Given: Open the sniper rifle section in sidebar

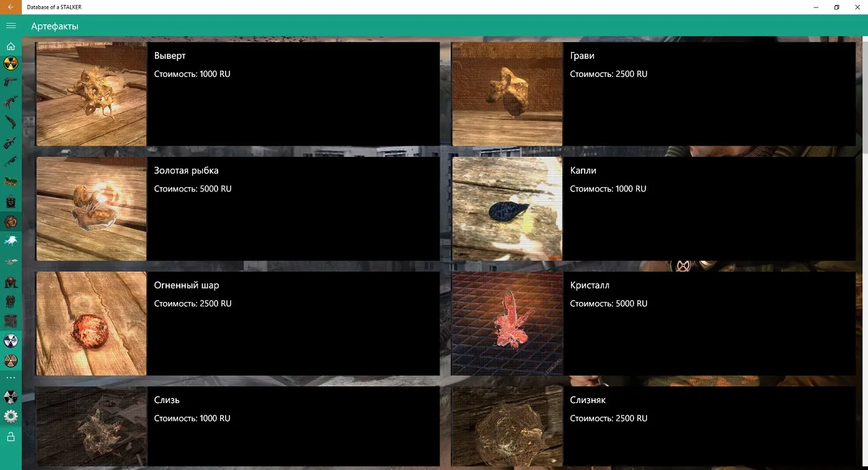Looking at the screenshot, I should 11,143.
